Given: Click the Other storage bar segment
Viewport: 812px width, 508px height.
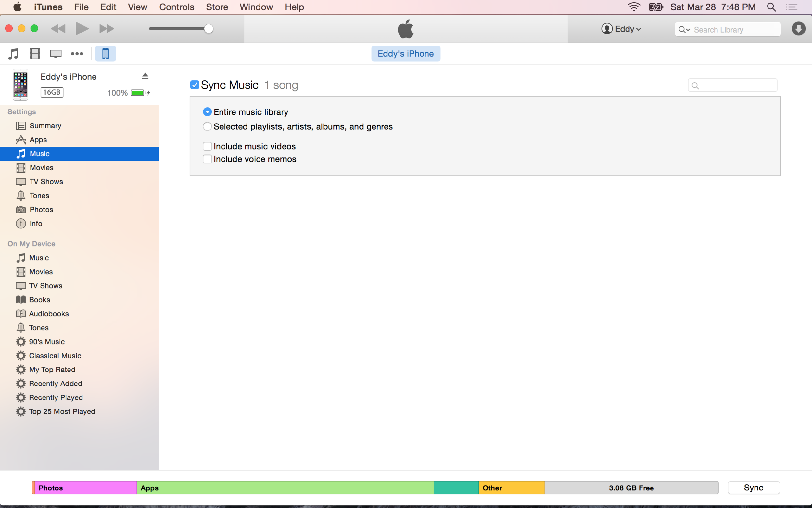Looking at the screenshot, I should [512, 488].
